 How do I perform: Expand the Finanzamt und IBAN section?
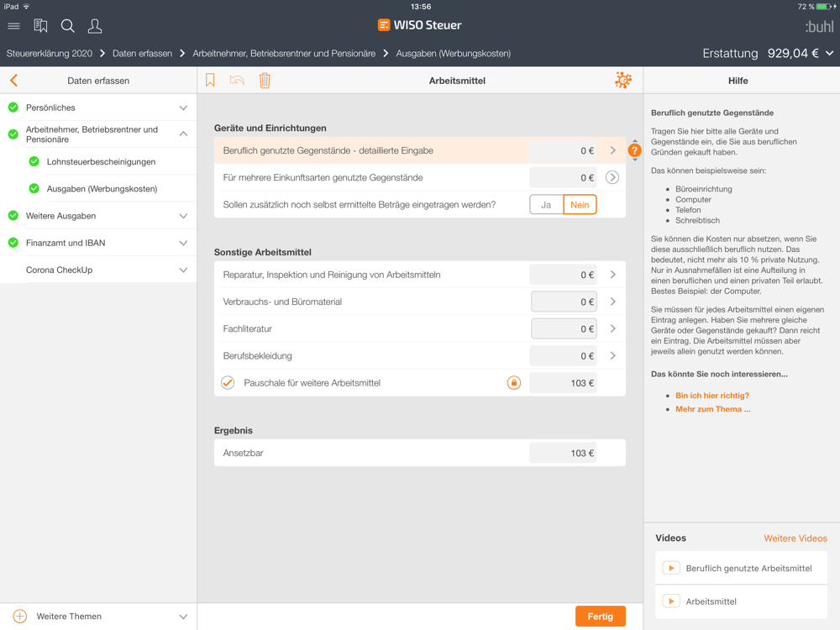pyautogui.click(x=183, y=243)
